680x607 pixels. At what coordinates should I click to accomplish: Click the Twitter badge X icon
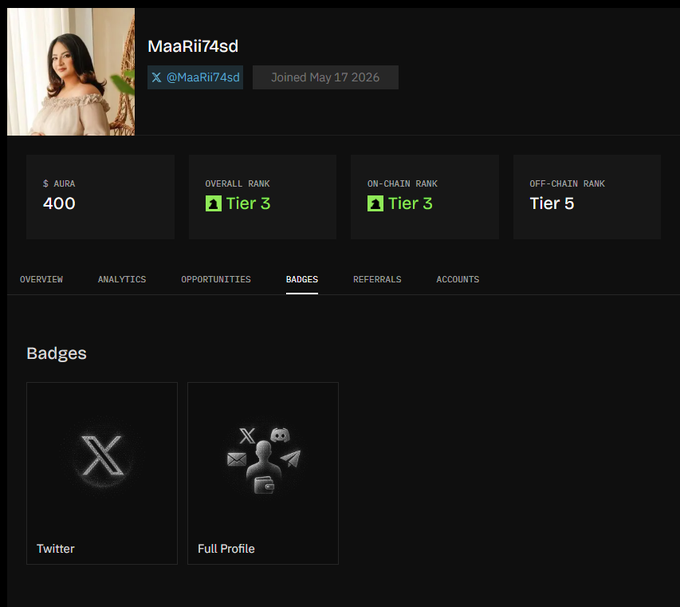point(102,455)
